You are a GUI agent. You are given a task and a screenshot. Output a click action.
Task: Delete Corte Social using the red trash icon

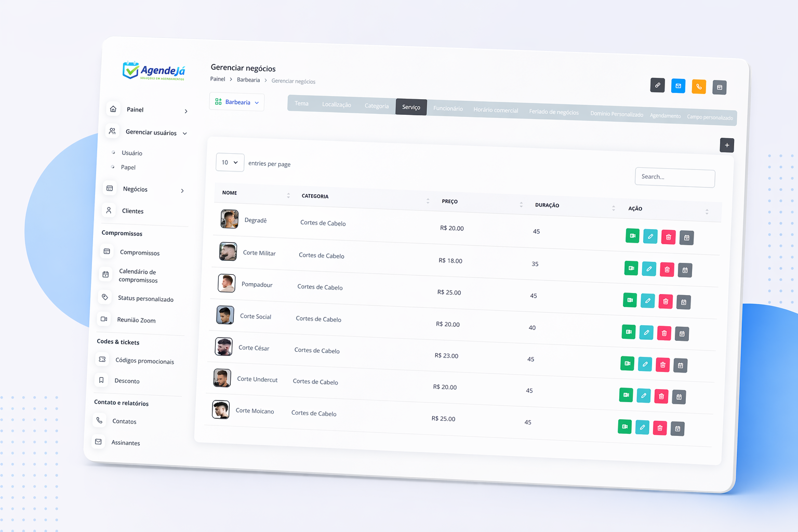click(x=664, y=333)
